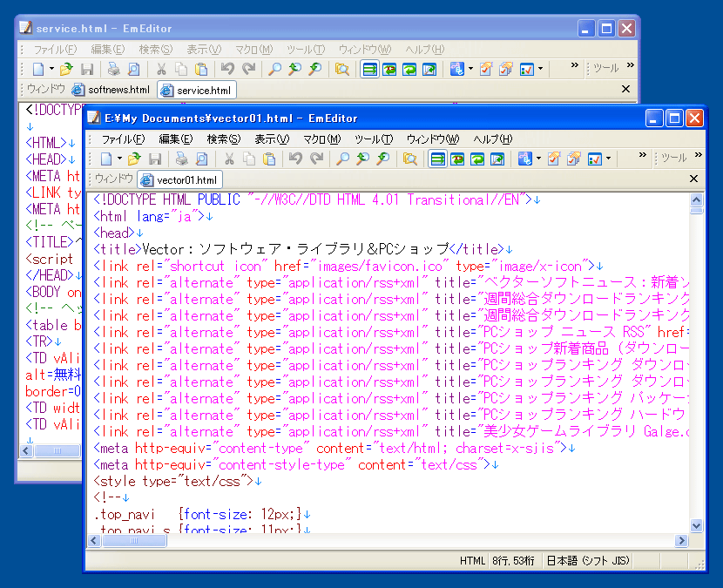723x588 pixels.
Task: Click single-sheet properties icon in vector01.html window
Action: point(553,159)
